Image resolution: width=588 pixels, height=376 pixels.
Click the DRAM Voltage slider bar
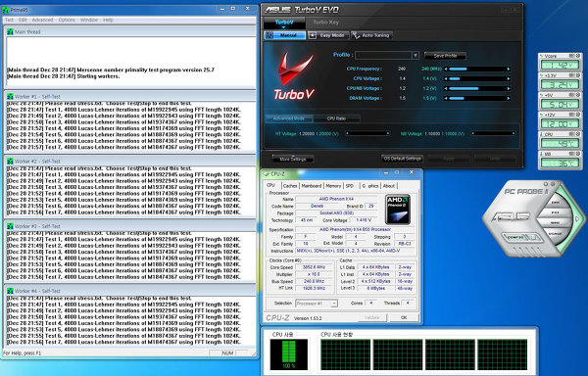(477, 98)
